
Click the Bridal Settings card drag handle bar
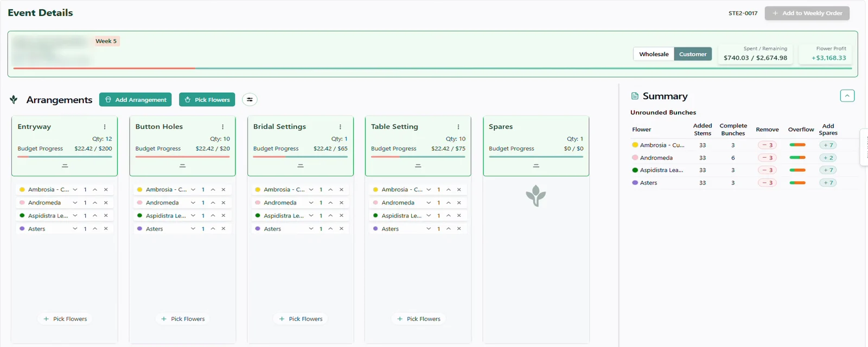coord(300,166)
